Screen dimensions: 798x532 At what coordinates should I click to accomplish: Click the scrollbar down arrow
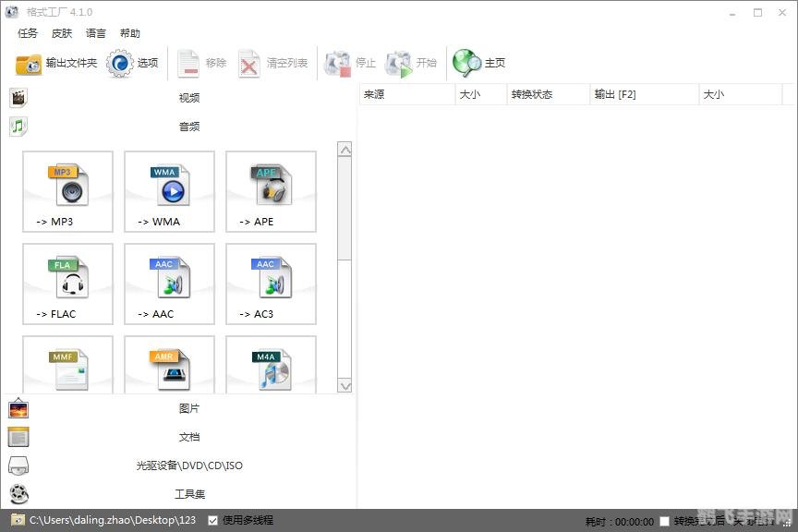point(345,385)
